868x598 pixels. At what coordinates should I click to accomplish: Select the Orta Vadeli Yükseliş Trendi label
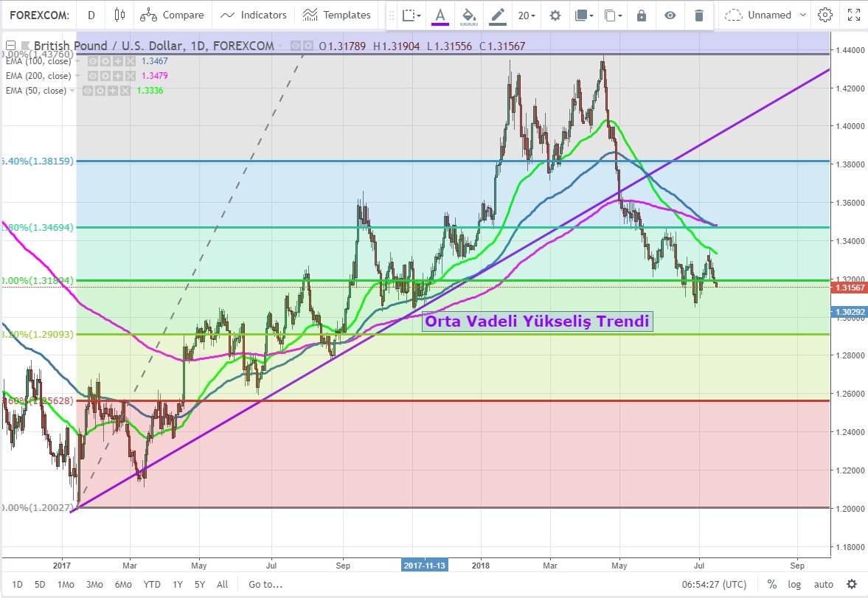point(537,321)
